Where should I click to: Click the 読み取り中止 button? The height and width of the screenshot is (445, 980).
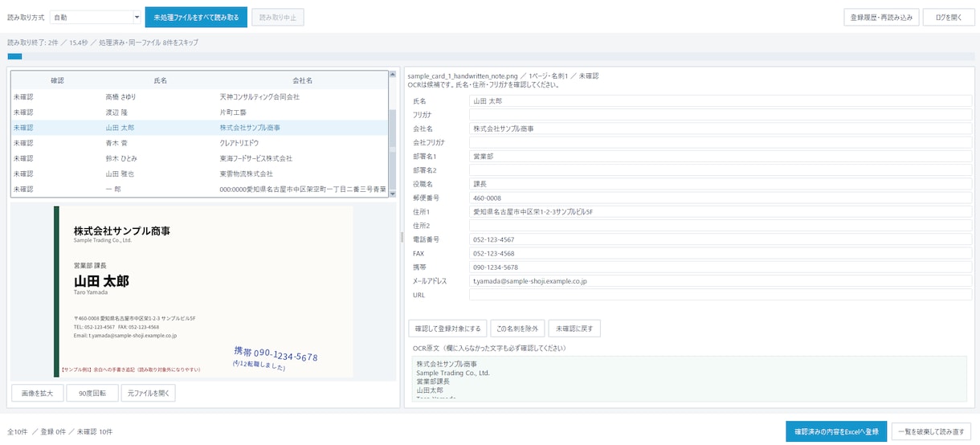click(x=278, y=17)
